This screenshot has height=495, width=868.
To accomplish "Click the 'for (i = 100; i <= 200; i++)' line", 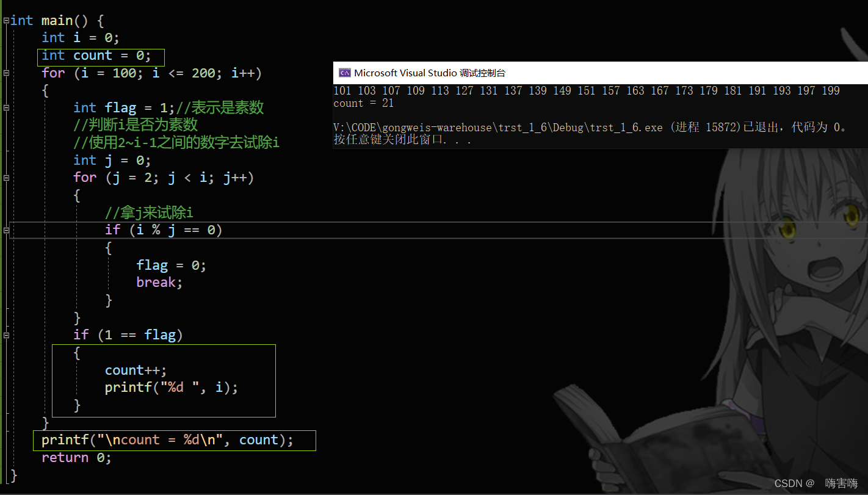I will click(151, 73).
